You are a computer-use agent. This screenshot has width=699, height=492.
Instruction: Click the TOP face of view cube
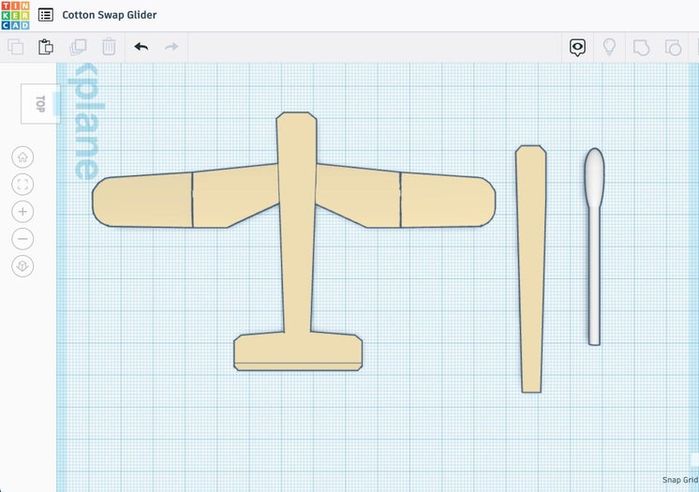pyautogui.click(x=41, y=103)
